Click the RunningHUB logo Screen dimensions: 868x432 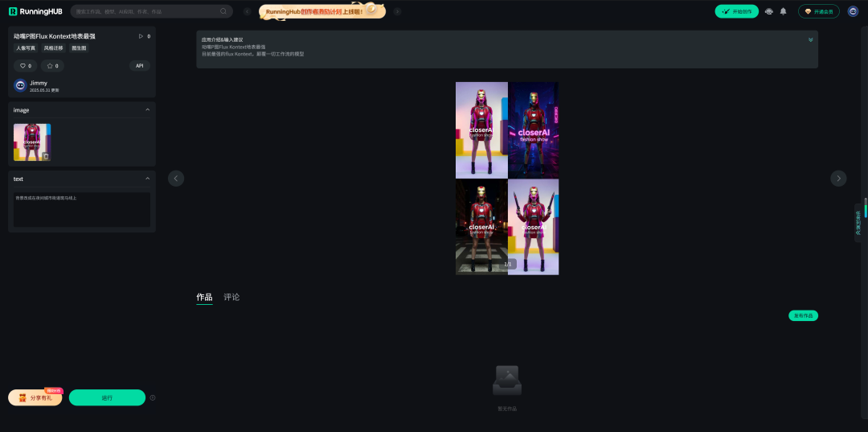[x=35, y=11]
